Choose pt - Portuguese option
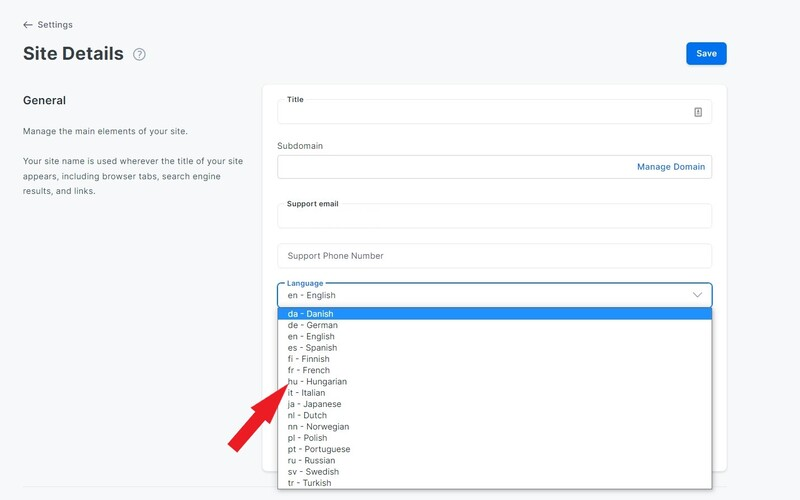Viewport: 800px width, 500px height. pyautogui.click(x=494, y=449)
